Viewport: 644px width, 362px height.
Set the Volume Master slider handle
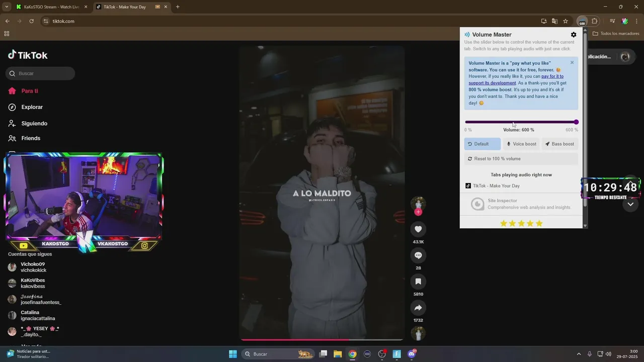point(576,122)
